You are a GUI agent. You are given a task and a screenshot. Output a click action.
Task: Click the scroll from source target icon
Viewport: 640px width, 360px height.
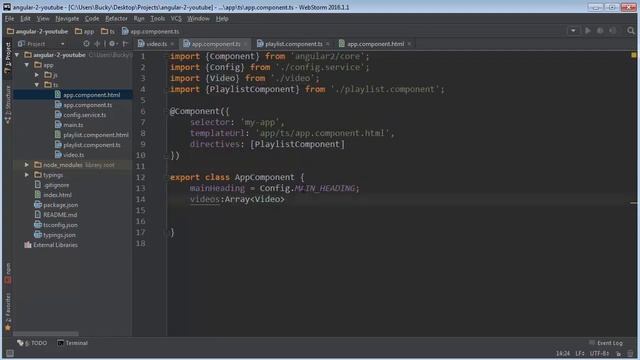86,44
